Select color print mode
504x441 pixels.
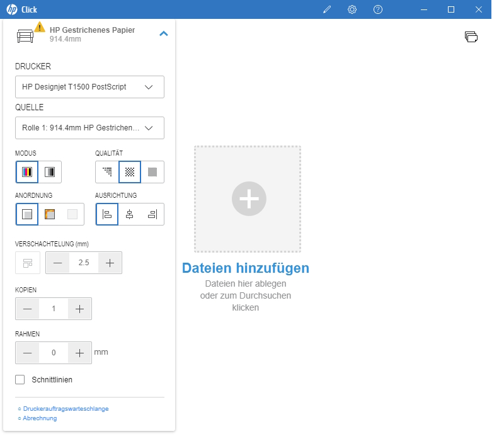pyautogui.click(x=27, y=172)
